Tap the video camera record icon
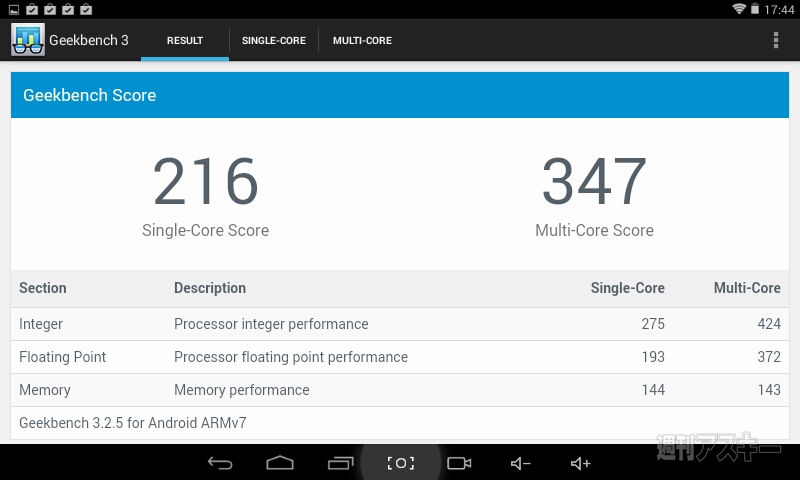Viewport: 800px width, 480px height. 459,463
